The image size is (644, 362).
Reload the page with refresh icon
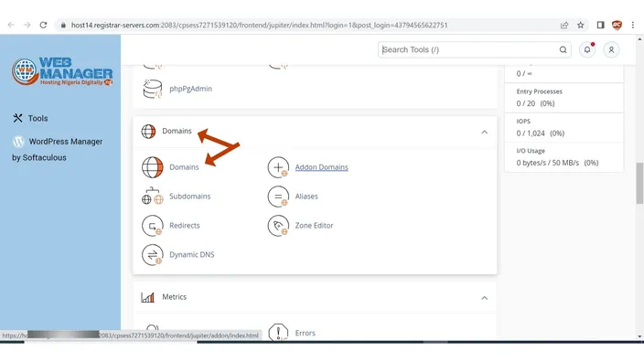(x=43, y=25)
